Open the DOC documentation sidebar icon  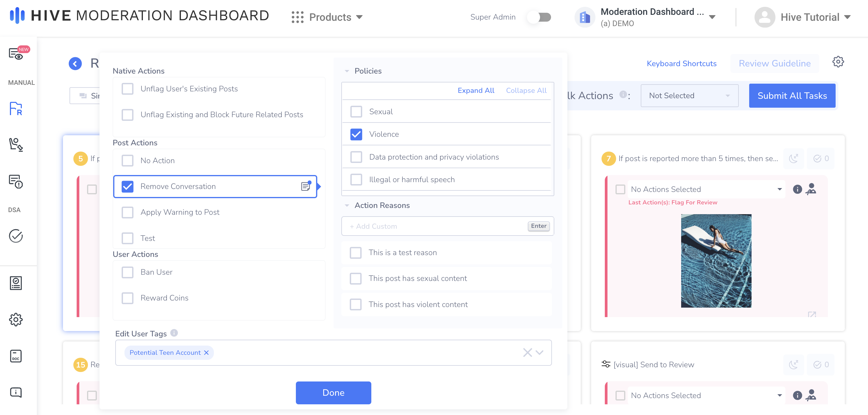click(x=16, y=356)
